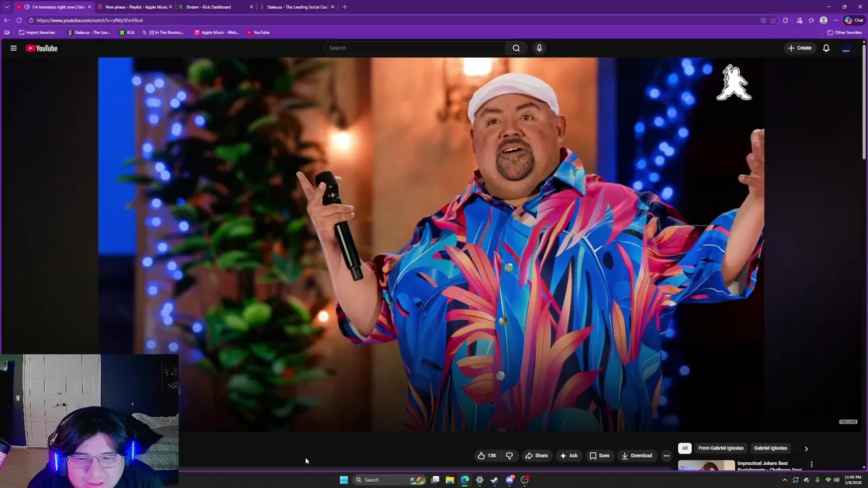The image size is (868, 488).
Task: Save the video to a playlist
Action: [599, 455]
